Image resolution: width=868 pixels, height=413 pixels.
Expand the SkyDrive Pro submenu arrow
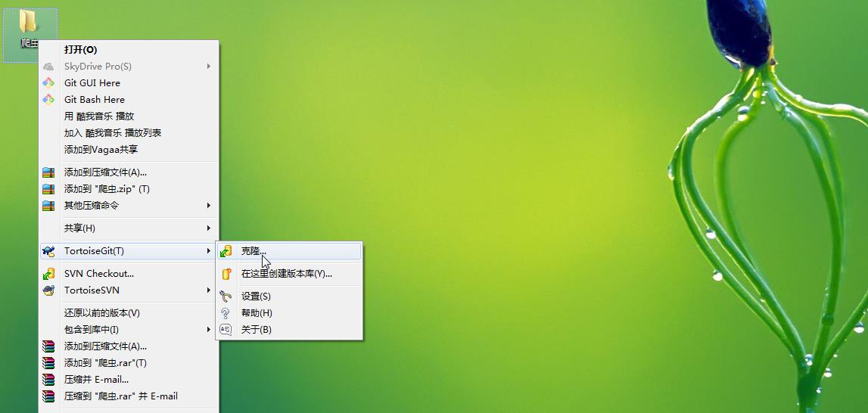209,67
